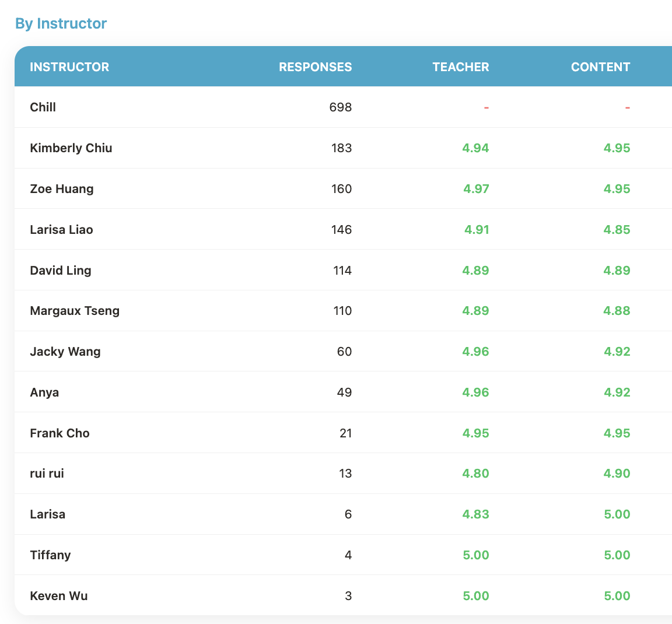
Task: Click Larisa's 6 responses value
Action: (x=348, y=514)
